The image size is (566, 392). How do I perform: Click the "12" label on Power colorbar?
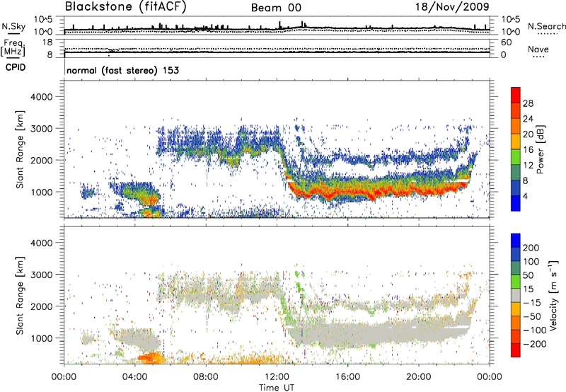[528, 166]
